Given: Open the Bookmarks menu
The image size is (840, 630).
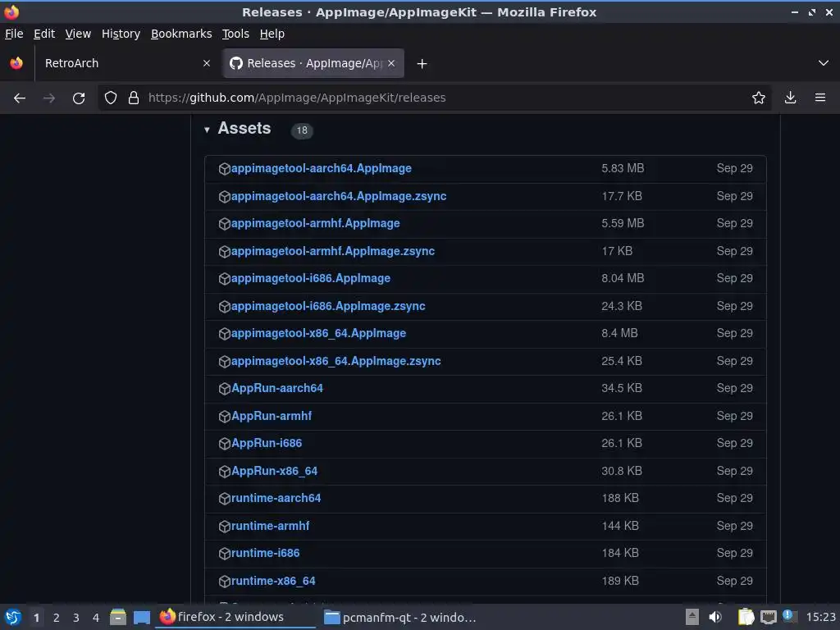Looking at the screenshot, I should [181, 34].
